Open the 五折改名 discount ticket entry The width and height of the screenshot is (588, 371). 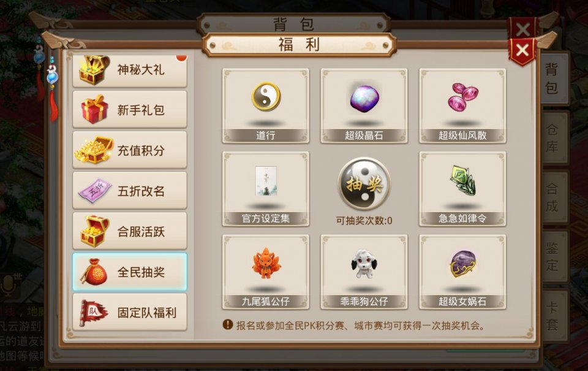point(130,190)
